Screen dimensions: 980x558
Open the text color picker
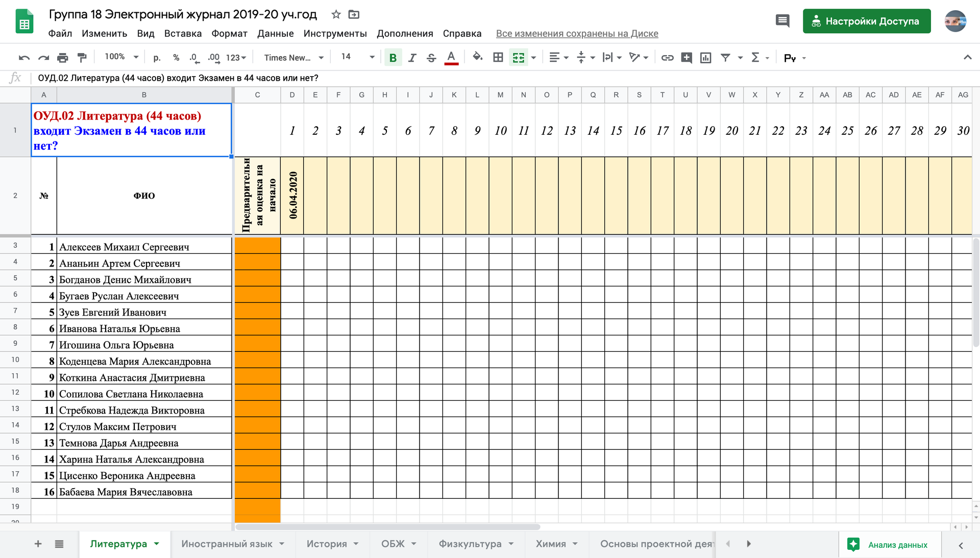pyautogui.click(x=451, y=58)
